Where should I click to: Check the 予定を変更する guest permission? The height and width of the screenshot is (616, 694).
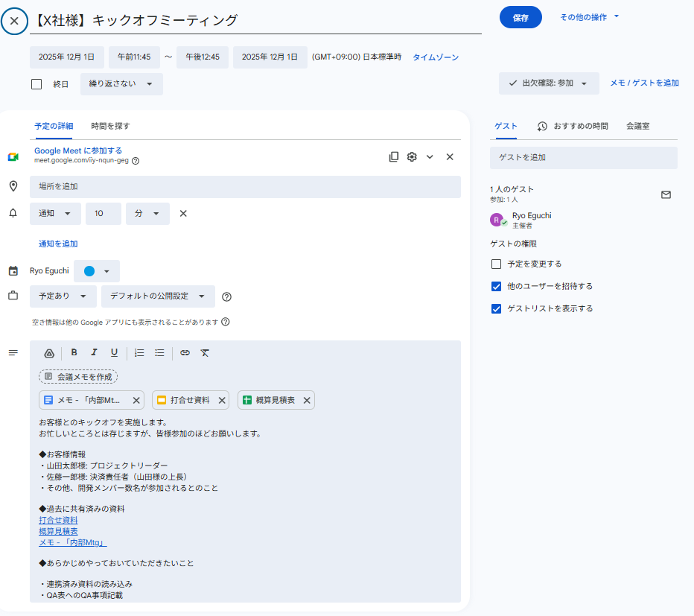coord(497,264)
